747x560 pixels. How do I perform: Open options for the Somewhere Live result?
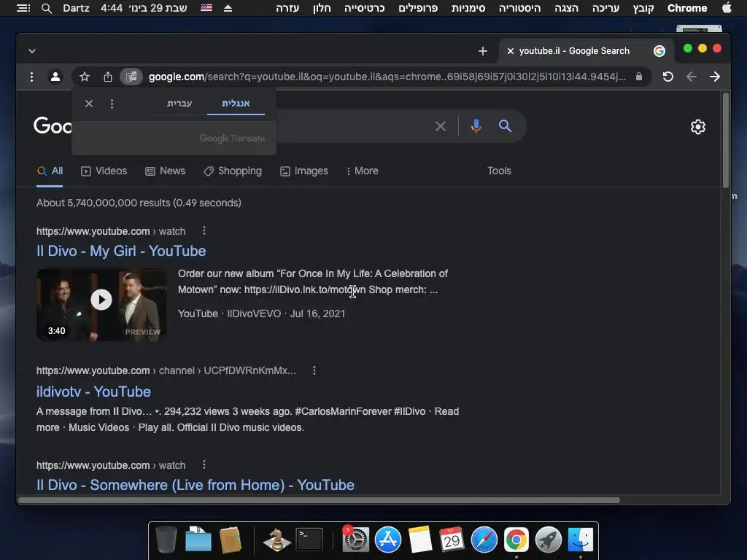coord(204,464)
